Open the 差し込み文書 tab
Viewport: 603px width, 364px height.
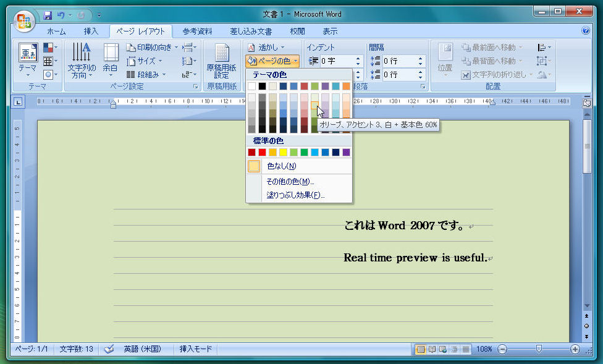[251, 31]
